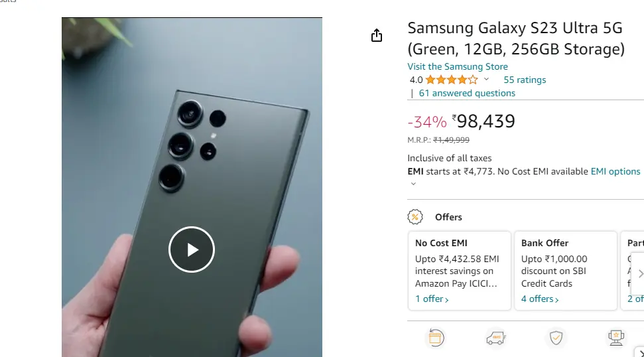The image size is (644, 357).
Task: Click the share icon beside the product video
Action: coord(377,36)
